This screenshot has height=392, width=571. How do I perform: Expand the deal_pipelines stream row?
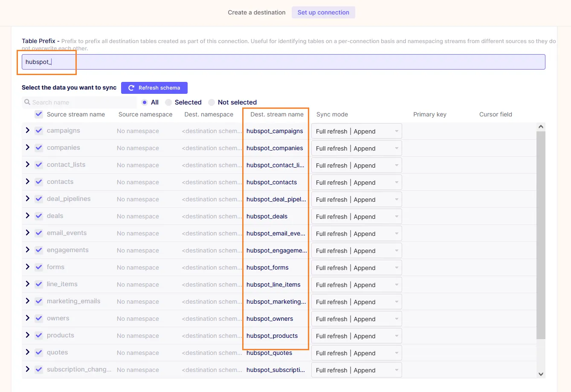[x=28, y=198]
